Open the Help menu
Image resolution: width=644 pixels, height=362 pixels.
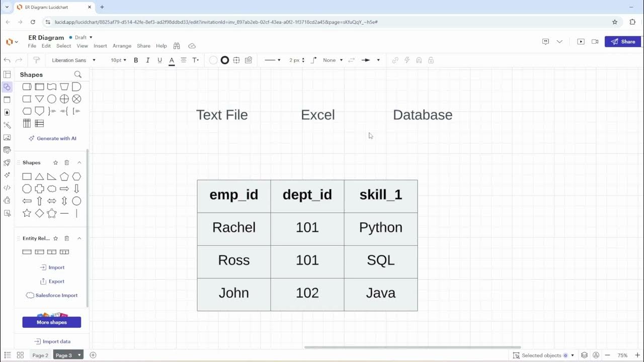coord(162,46)
